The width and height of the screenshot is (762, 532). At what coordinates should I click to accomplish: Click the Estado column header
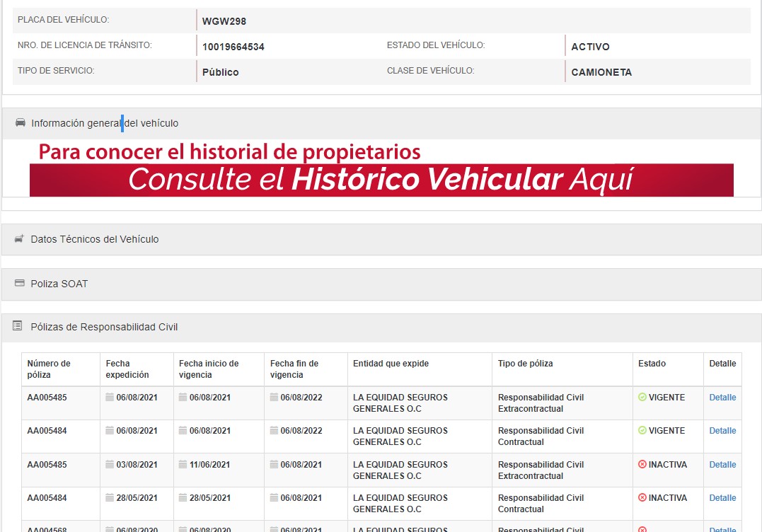click(652, 364)
